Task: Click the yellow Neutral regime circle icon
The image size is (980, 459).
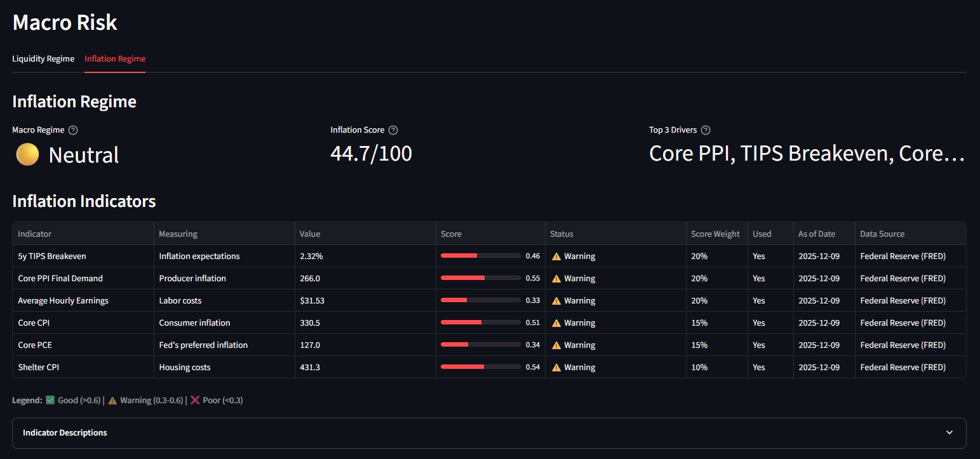Action: (27, 154)
